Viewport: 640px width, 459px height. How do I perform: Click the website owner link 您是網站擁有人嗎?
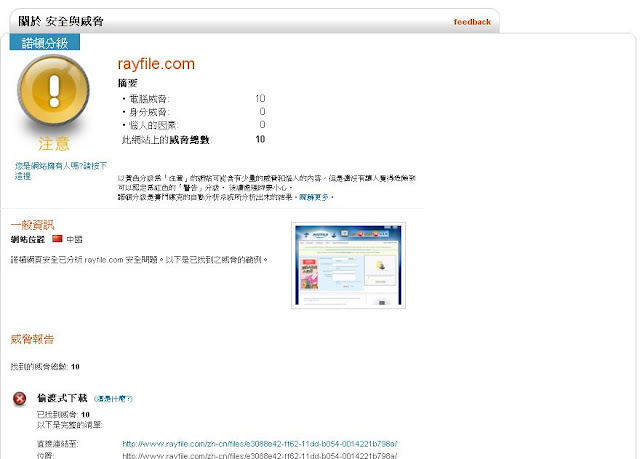(61, 171)
